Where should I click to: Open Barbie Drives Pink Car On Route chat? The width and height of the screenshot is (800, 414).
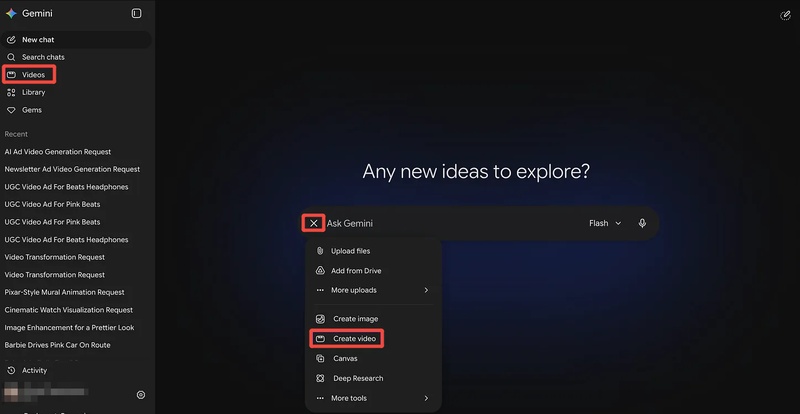point(58,345)
